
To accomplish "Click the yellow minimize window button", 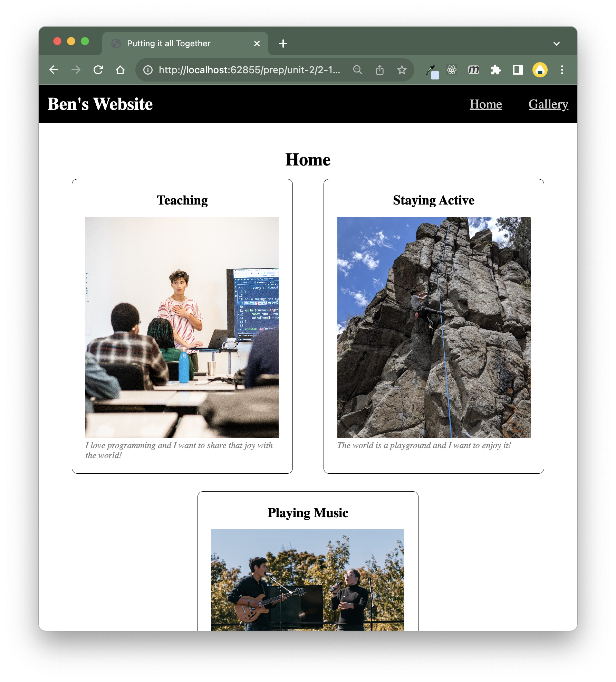I will pos(71,41).
